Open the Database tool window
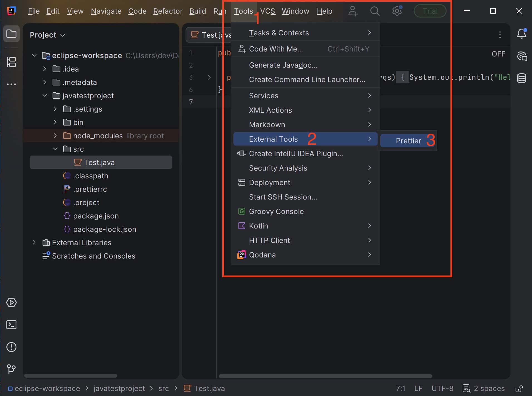The image size is (532, 396). (522, 78)
